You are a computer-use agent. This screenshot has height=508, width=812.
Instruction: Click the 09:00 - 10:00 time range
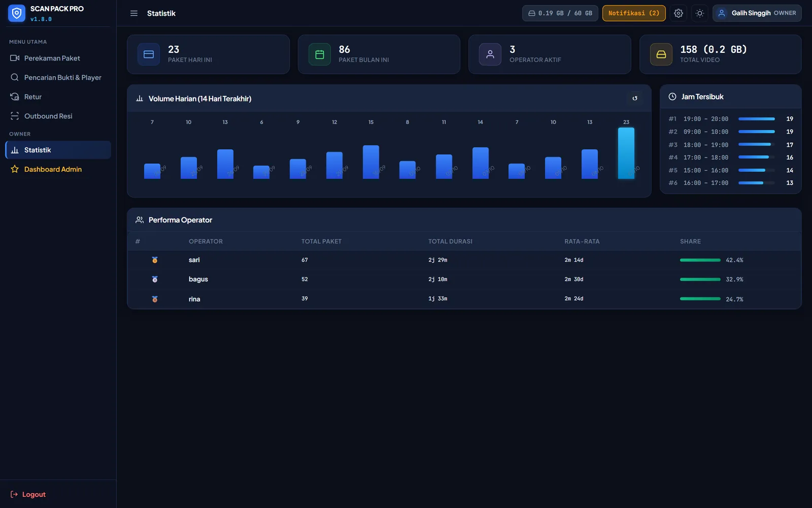[x=706, y=132]
